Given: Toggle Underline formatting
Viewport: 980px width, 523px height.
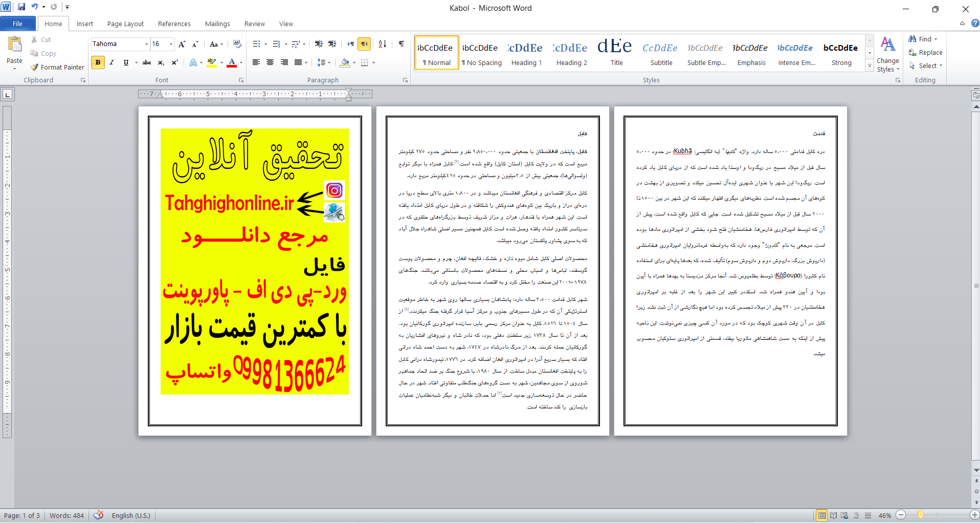Looking at the screenshot, I should (x=125, y=62).
